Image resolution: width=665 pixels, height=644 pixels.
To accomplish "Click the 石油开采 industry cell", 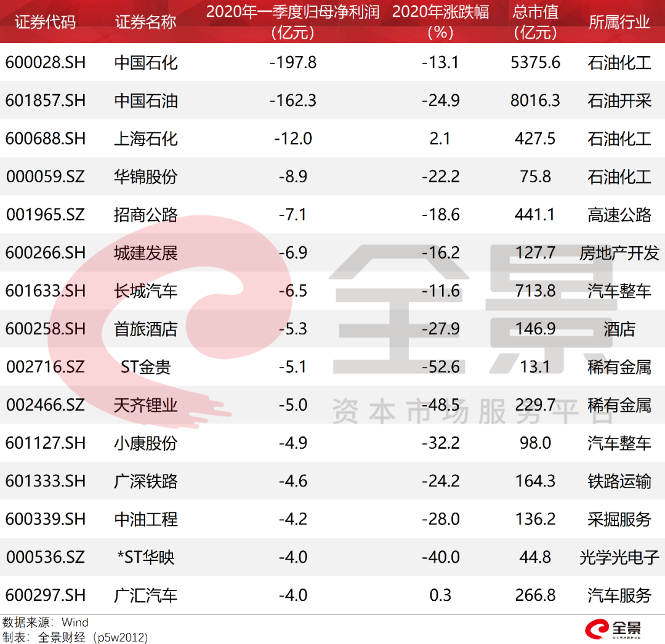I will point(619,101).
